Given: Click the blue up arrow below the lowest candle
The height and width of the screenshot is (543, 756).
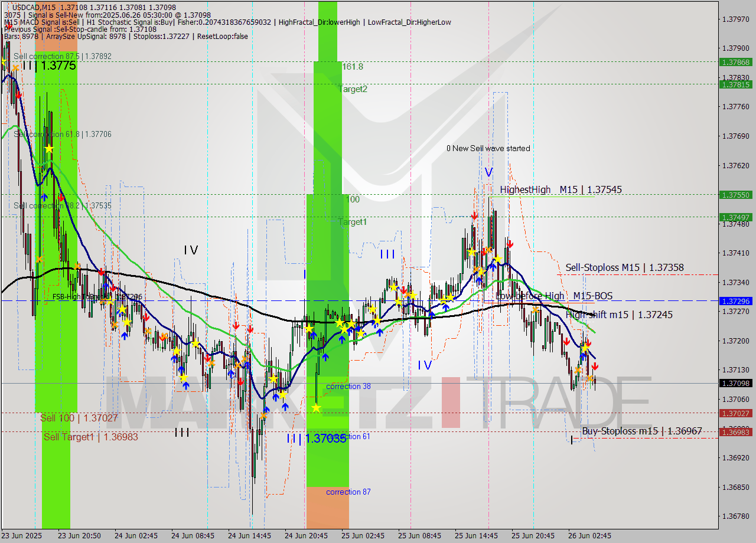Looking at the screenshot, I should pyautogui.click(x=267, y=409).
